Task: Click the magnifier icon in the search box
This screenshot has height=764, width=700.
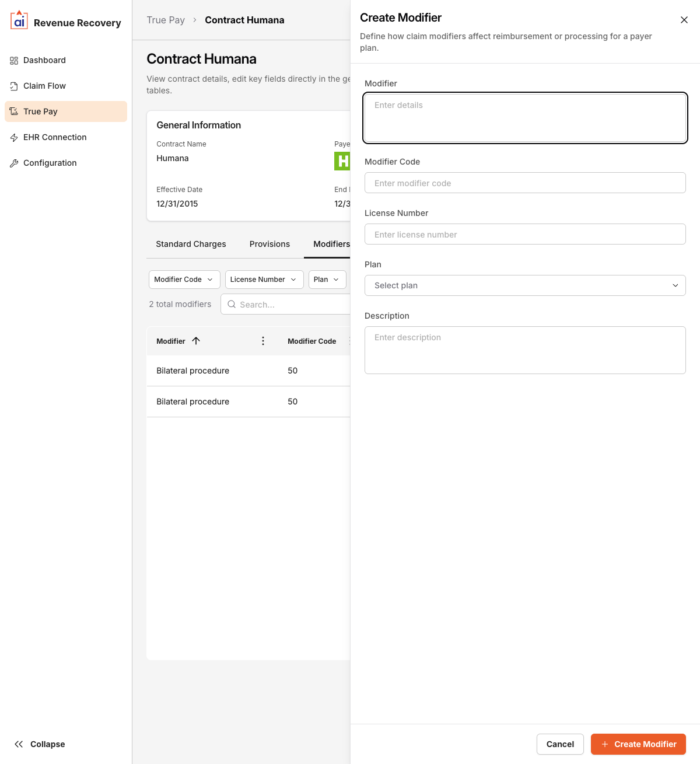Action: tap(232, 304)
